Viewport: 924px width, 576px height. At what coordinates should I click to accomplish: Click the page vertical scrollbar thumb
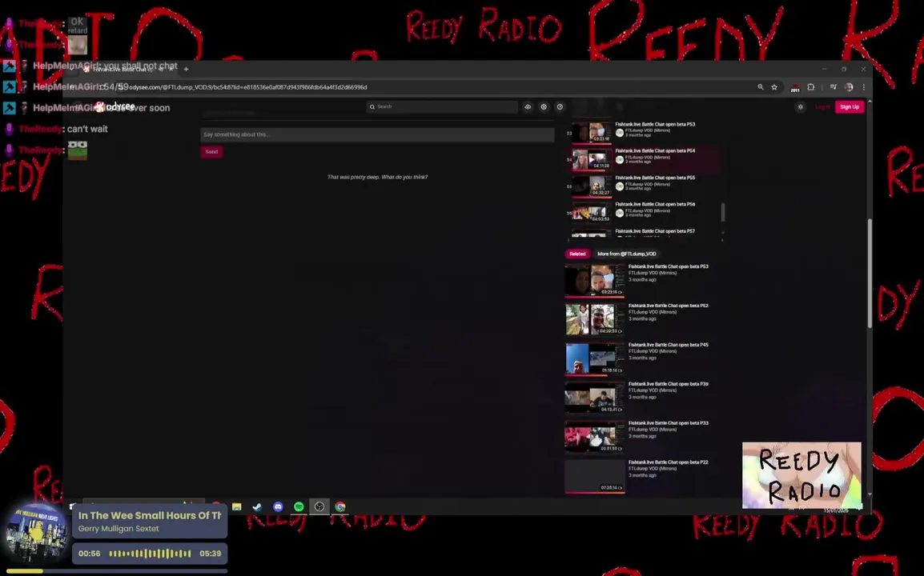coord(870,273)
